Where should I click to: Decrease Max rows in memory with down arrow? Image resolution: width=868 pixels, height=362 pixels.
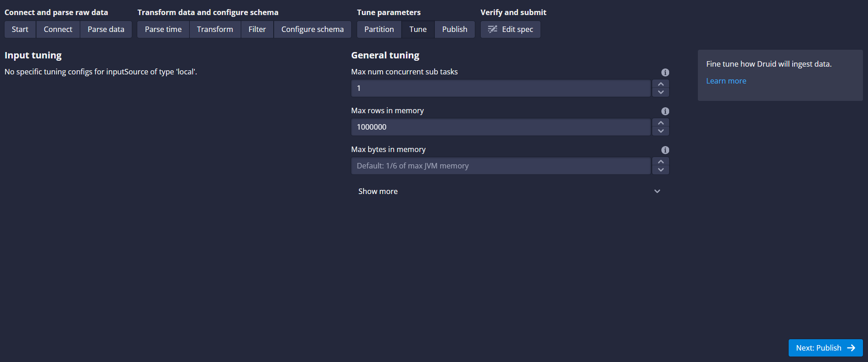(660, 131)
